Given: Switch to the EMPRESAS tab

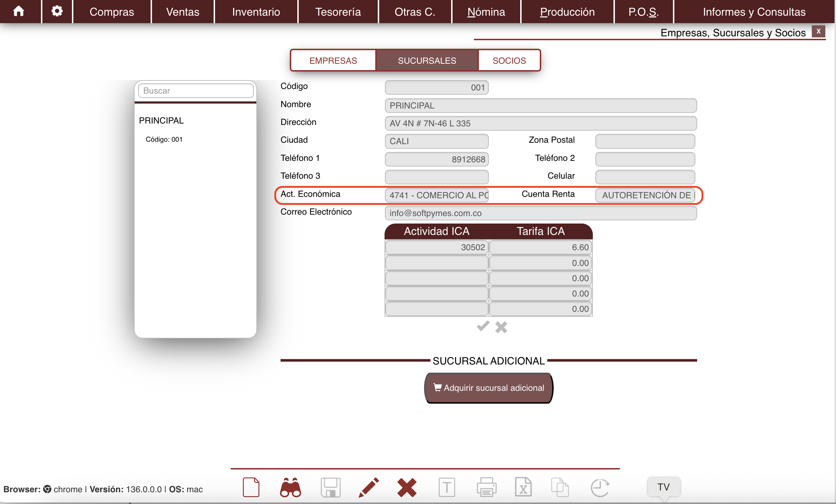Looking at the screenshot, I should 333,61.
